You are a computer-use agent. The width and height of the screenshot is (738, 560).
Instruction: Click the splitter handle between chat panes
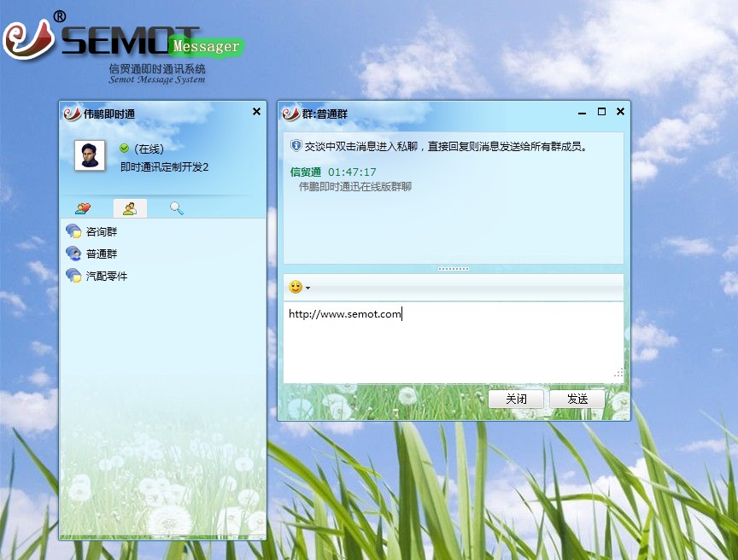454,269
